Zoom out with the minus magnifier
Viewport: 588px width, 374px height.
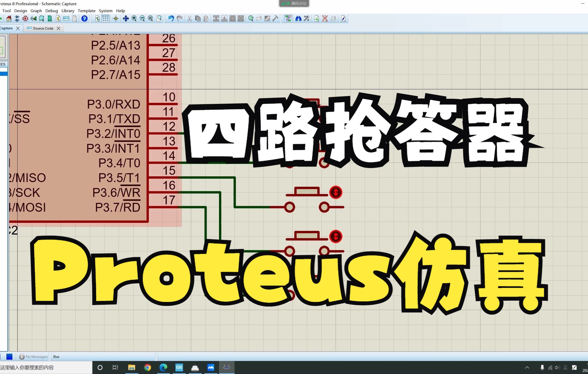(142, 19)
